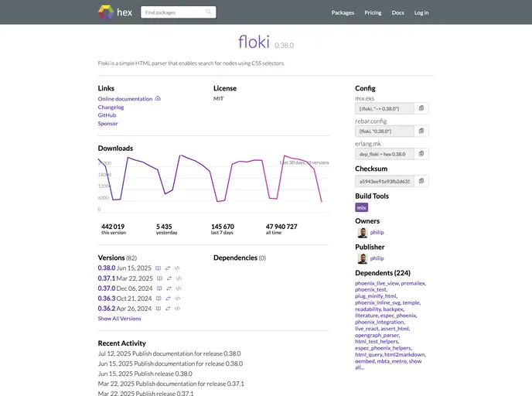Open version 0.36.2 link
Viewport: 532px width, 396px height.
[107, 309]
